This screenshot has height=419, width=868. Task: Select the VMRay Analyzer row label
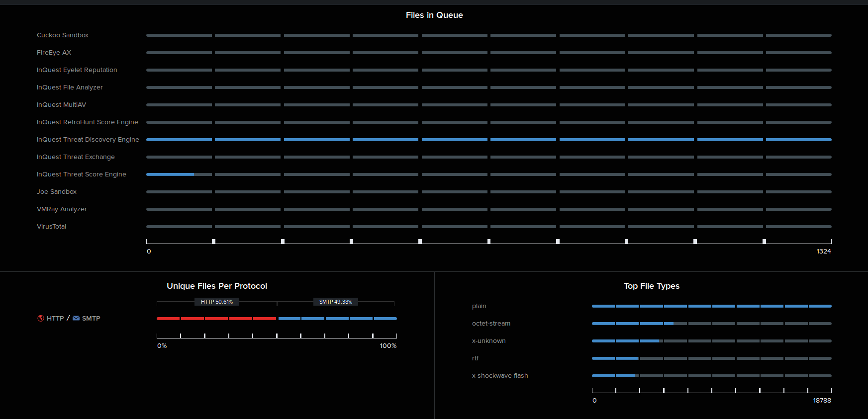pos(62,209)
